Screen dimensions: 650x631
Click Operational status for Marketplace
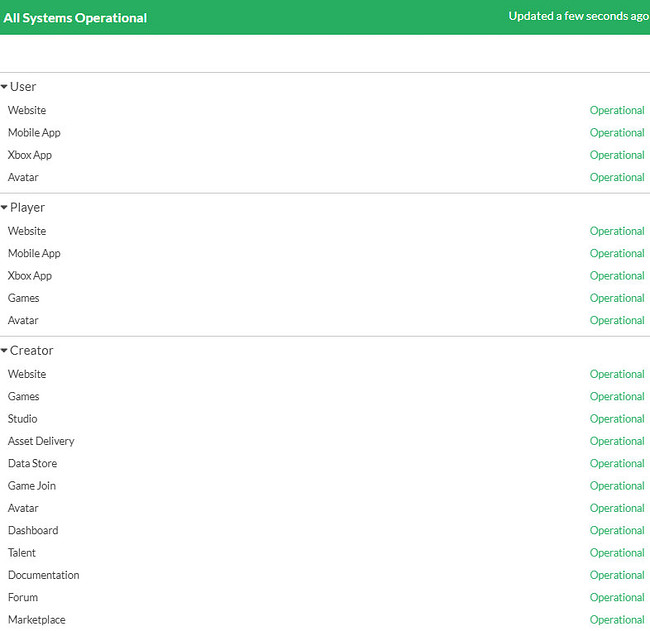click(x=617, y=620)
